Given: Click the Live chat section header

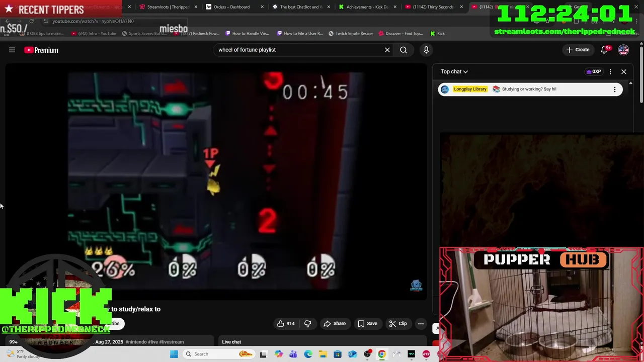Looking at the screenshot, I should (231, 342).
